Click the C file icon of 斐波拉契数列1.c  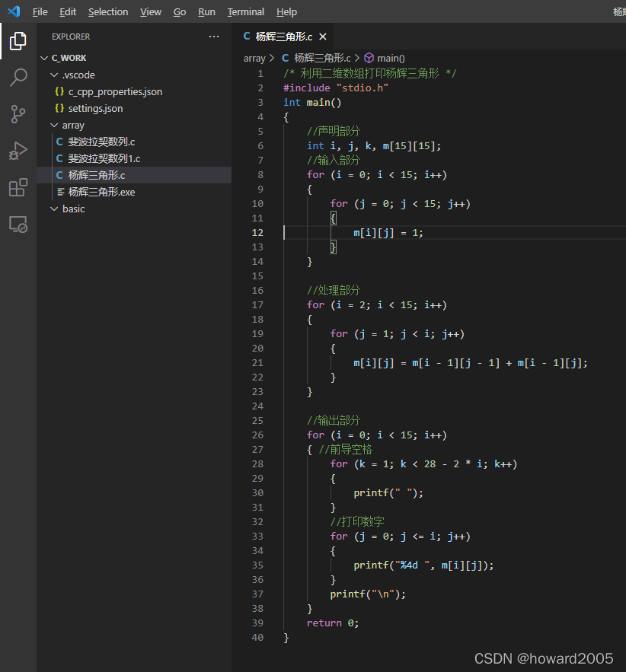pyautogui.click(x=59, y=158)
